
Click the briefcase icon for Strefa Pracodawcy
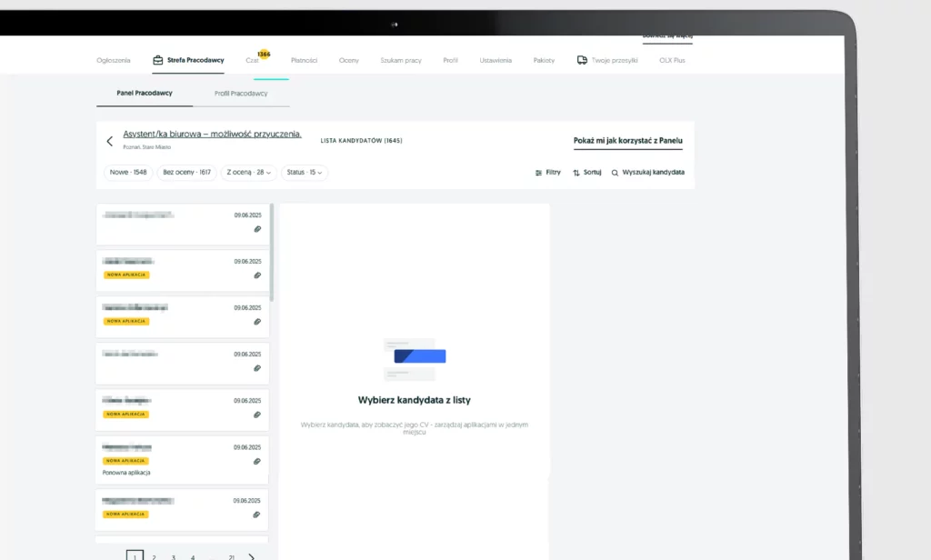pos(158,60)
